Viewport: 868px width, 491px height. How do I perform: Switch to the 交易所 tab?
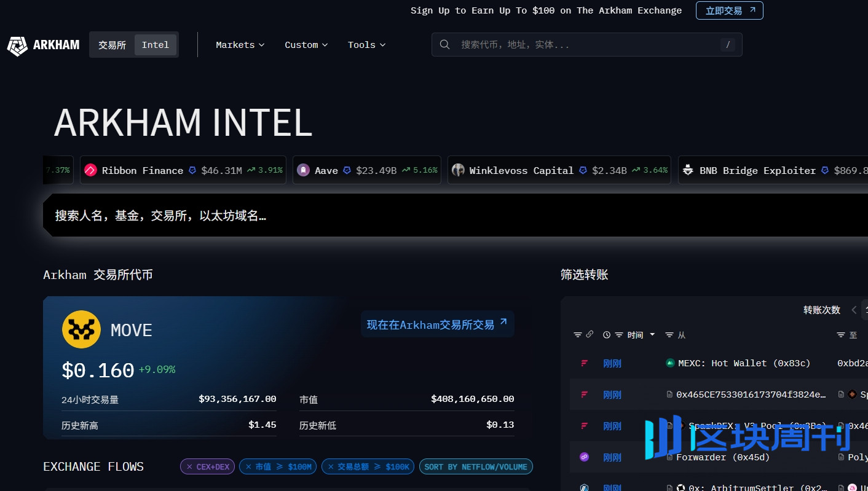pos(112,45)
